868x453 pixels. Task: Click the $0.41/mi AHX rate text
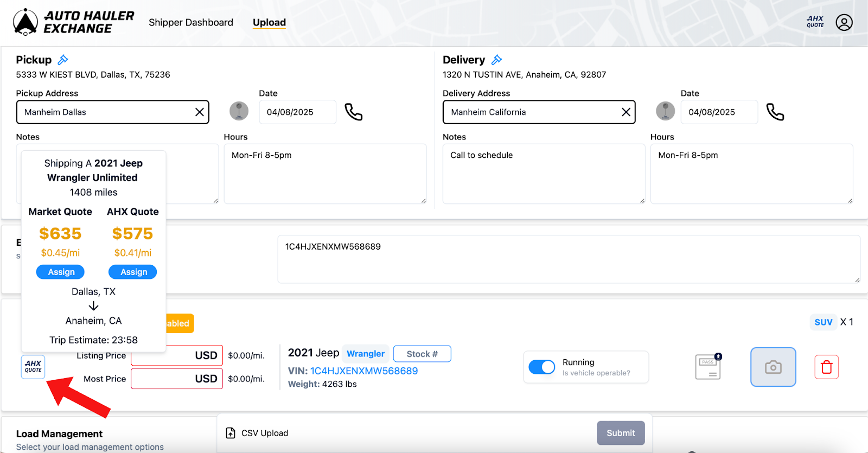pos(133,253)
